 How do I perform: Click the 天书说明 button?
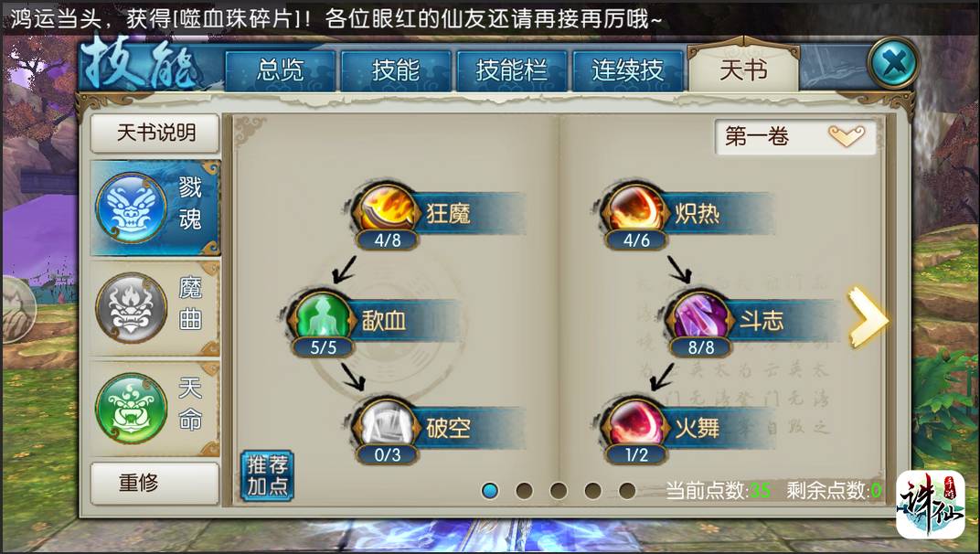pos(155,133)
